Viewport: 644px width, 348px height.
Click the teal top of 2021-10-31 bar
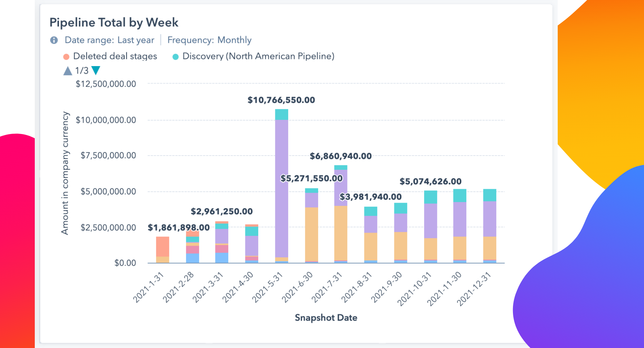(x=431, y=197)
